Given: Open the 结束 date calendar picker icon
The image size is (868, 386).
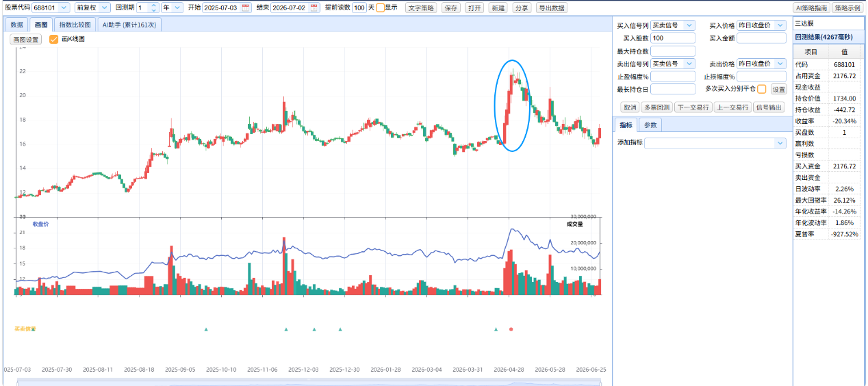Looking at the screenshot, I should 314,8.
